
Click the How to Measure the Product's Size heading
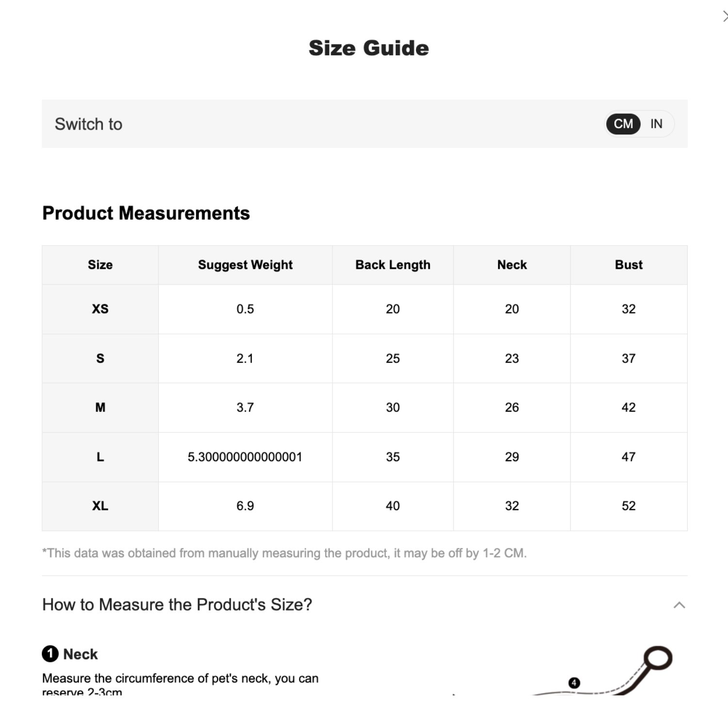tap(177, 605)
